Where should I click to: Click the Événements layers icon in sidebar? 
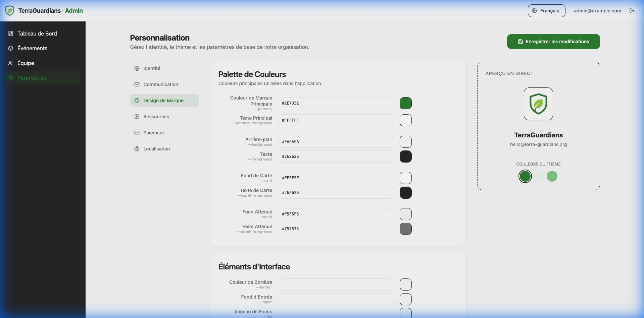point(11,48)
